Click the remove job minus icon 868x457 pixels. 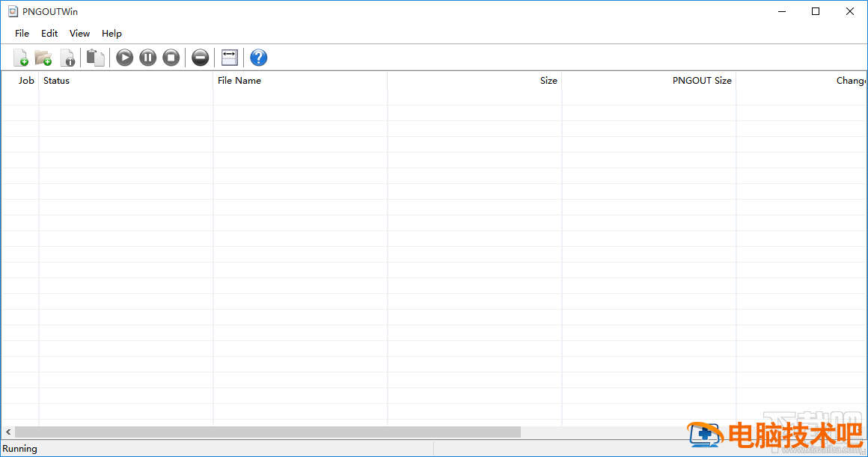(x=201, y=58)
